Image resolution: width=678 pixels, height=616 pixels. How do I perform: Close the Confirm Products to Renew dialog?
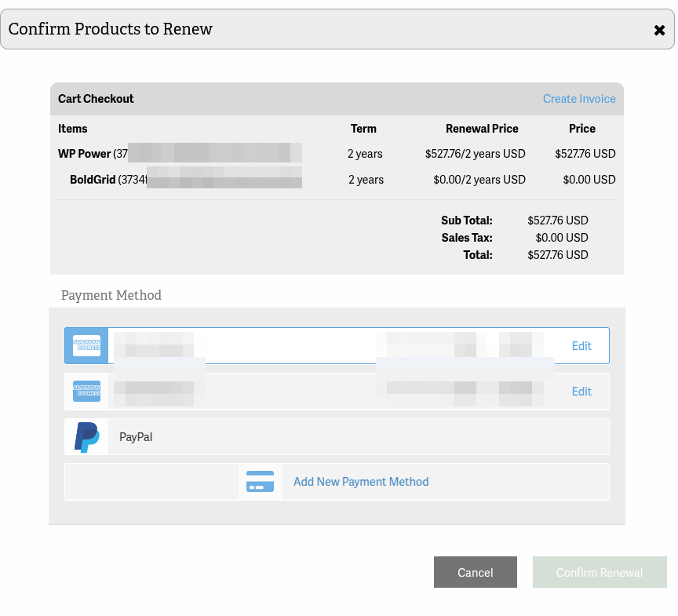tap(659, 30)
